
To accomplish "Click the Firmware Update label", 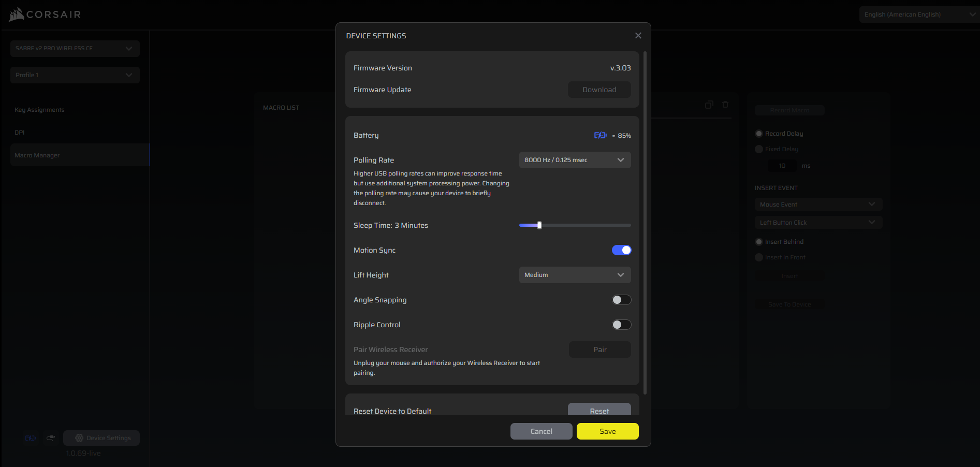I will point(383,90).
